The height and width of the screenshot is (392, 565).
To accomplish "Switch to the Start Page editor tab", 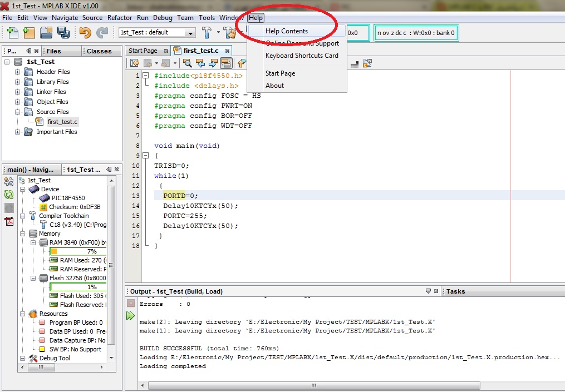I will coord(143,51).
